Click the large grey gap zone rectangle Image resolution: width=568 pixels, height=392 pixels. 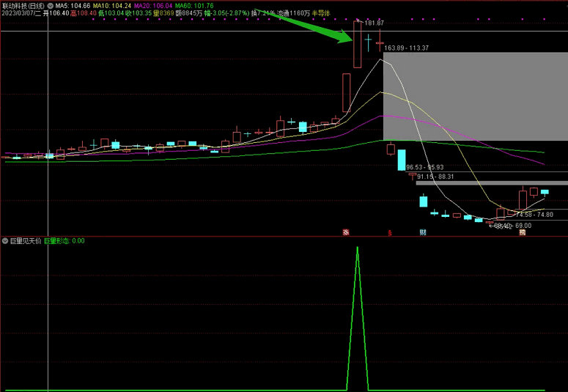pyautogui.click(x=475, y=97)
